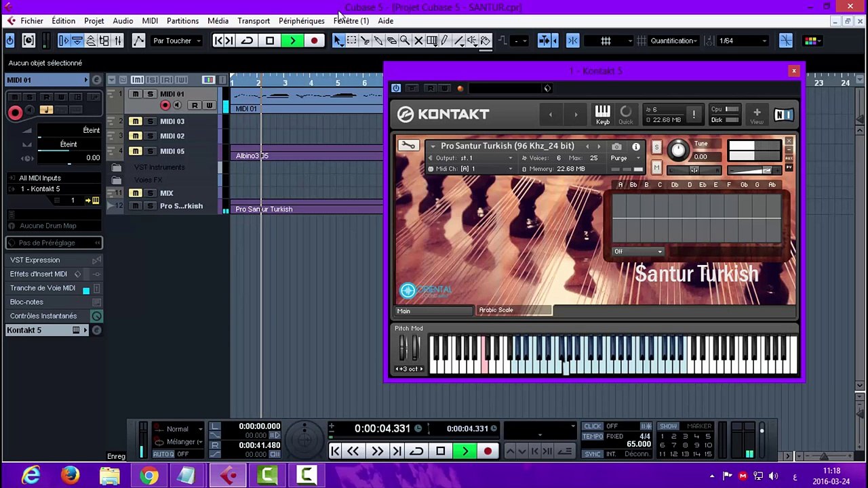
Task: Expand the Pas de Préréglage preset selector
Action: pos(54,243)
